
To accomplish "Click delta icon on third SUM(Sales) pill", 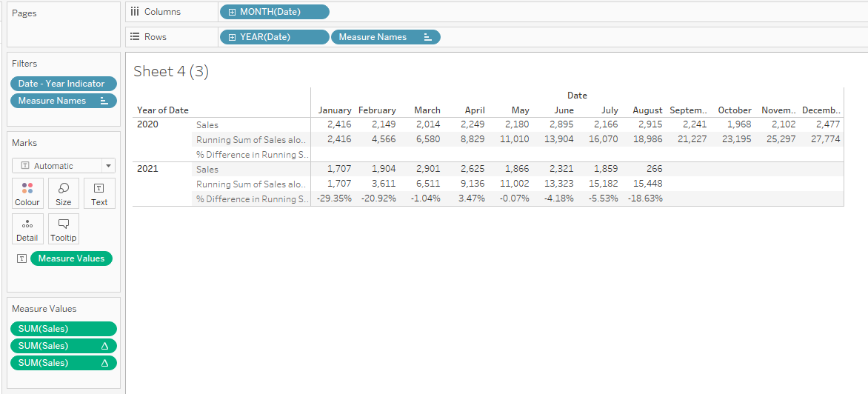I will click(x=105, y=363).
